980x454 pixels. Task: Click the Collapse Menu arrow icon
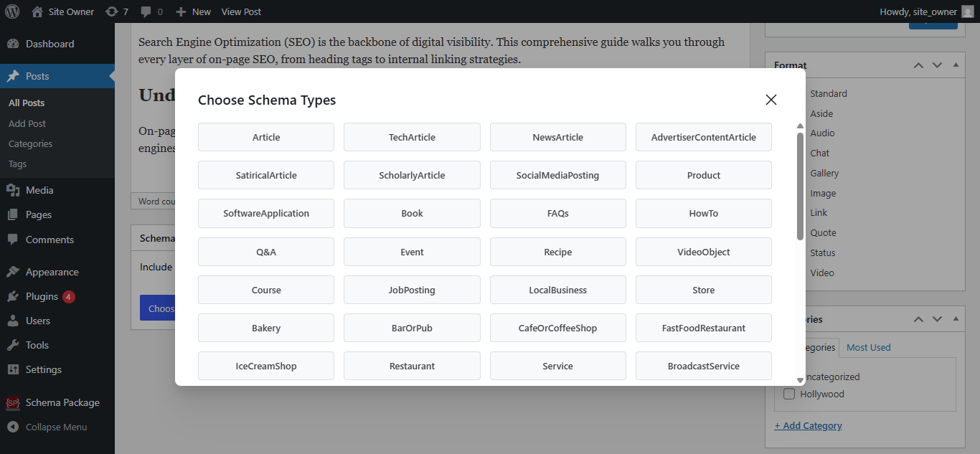(13, 427)
